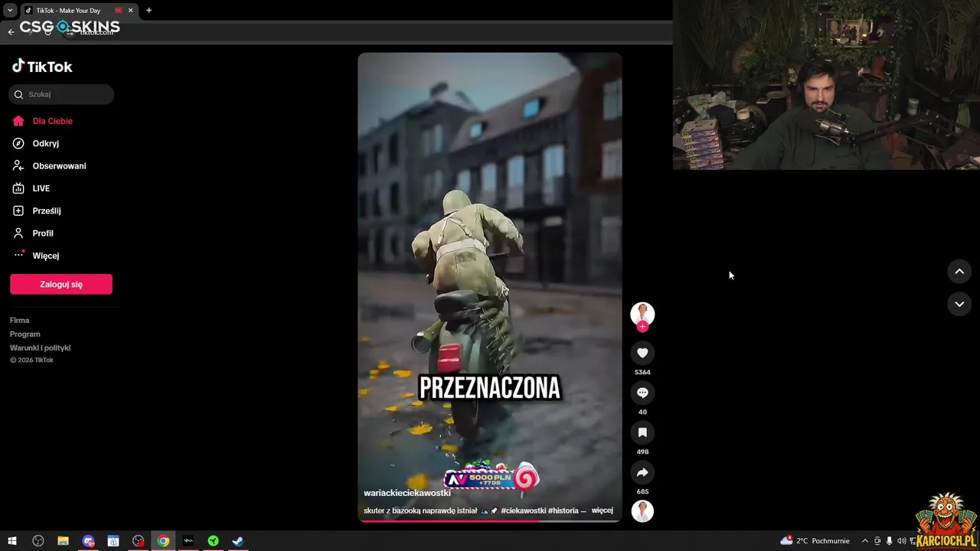The width and height of the screenshot is (980, 551).
Task: Open Discord from taskbar
Action: 88,541
